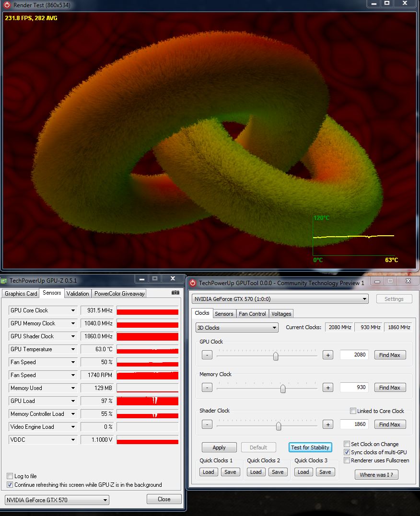Screen dimensions: 420x516
Task: Click the GPU Clock slider handle
Action: pyautogui.click(x=276, y=356)
